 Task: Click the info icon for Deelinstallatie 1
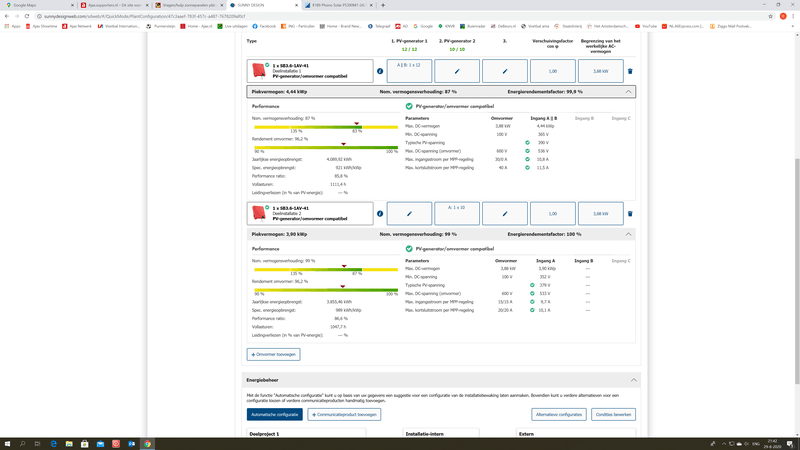point(380,71)
